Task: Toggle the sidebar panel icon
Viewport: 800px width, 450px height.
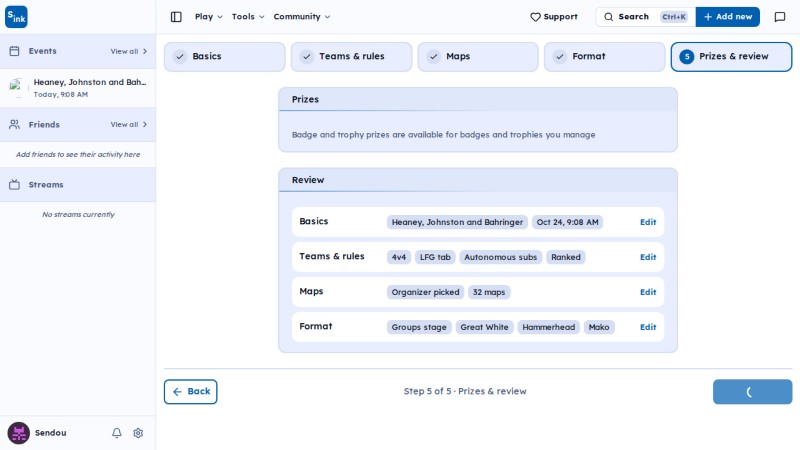Action: 176,17
